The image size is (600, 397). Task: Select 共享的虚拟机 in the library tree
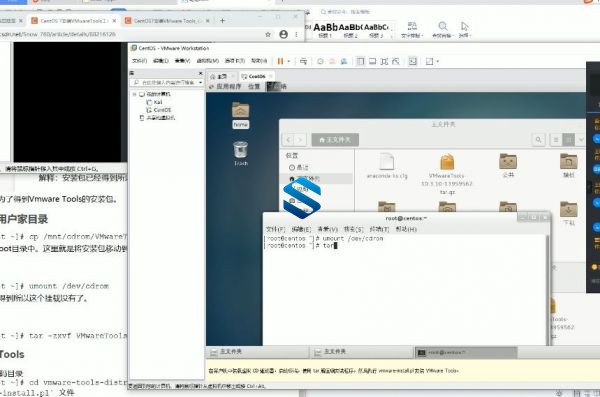pyautogui.click(x=161, y=118)
